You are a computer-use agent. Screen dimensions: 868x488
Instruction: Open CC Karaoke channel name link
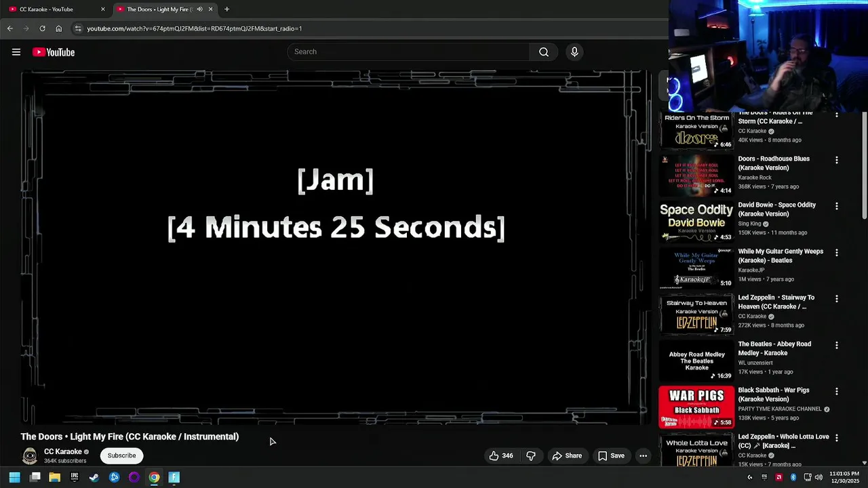(x=63, y=452)
